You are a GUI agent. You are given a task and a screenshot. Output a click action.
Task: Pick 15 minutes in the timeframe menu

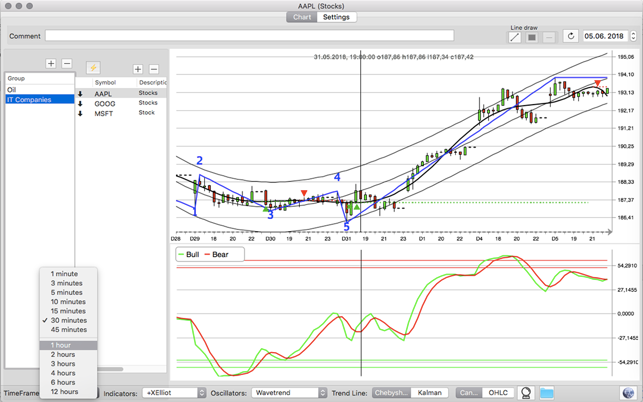click(x=69, y=311)
